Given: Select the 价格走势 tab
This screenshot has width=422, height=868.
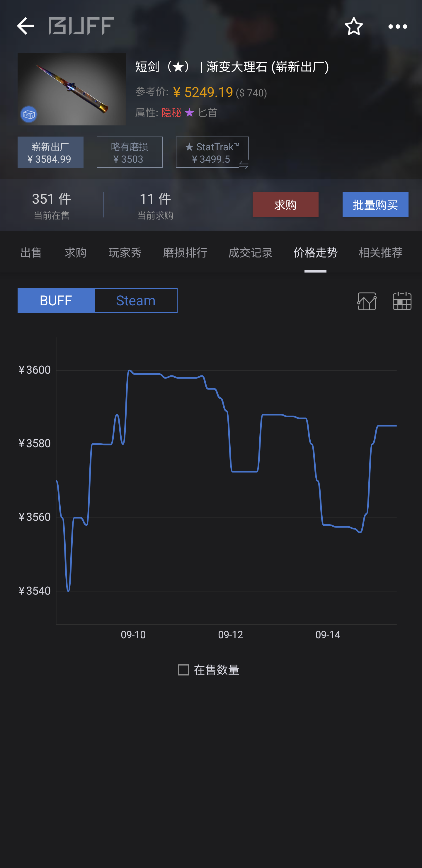Looking at the screenshot, I should (316, 252).
